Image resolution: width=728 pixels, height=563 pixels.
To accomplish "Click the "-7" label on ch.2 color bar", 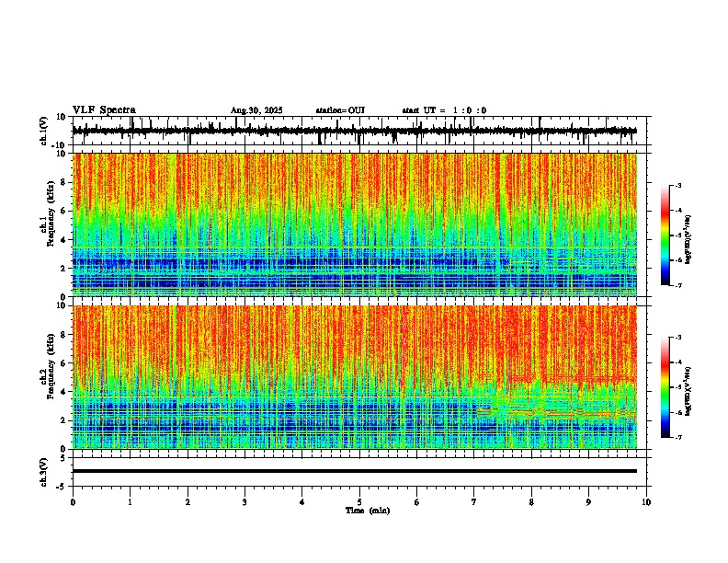I will point(677,437).
